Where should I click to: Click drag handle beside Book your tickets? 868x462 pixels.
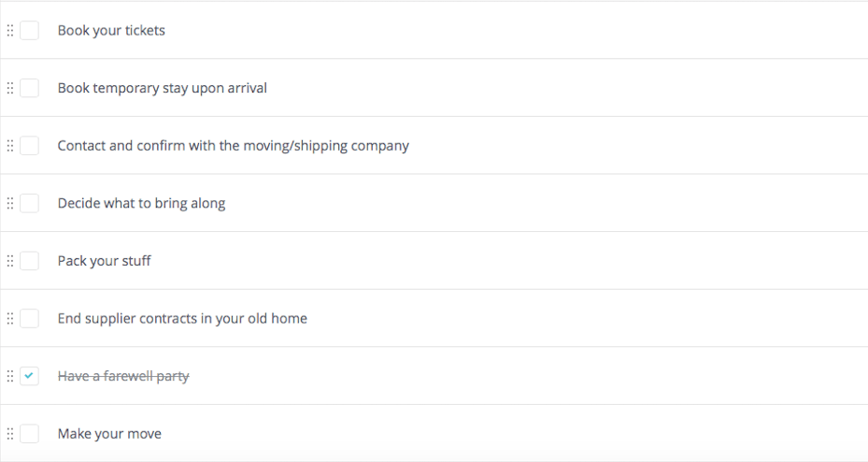click(x=10, y=31)
